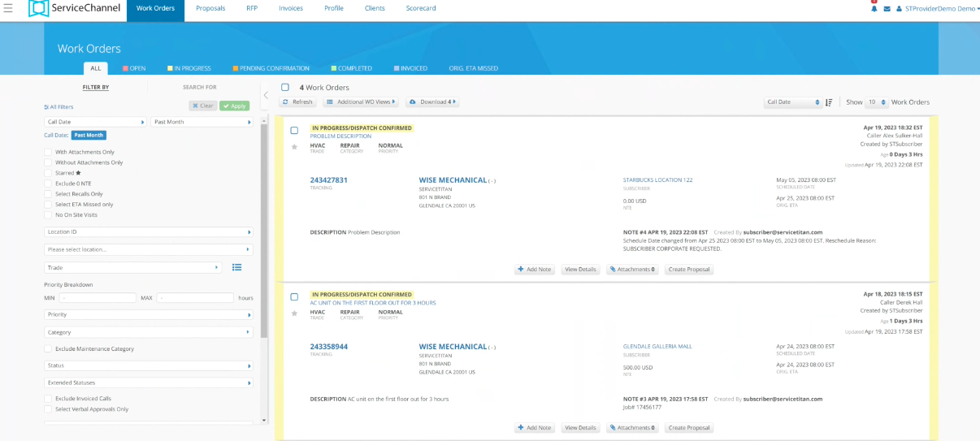Open Attachments for order 243427831
Screen dimensions: 980x441
[x=632, y=270]
